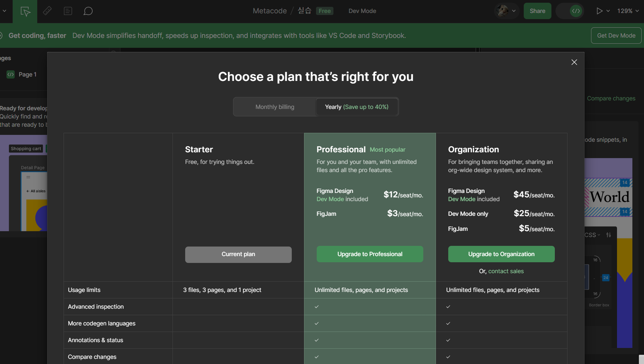The image size is (644, 364).
Task: Click Upgrade to Organization
Action: (501, 254)
